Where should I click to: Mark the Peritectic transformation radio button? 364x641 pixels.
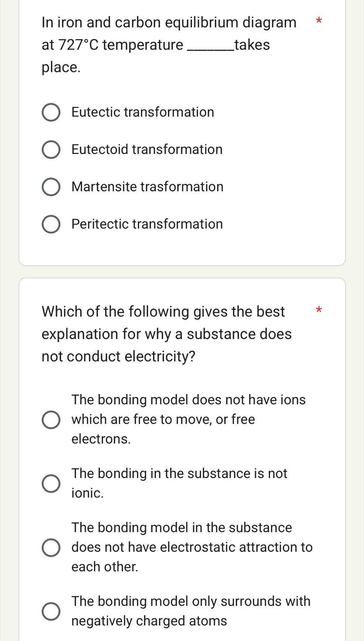click(x=51, y=224)
